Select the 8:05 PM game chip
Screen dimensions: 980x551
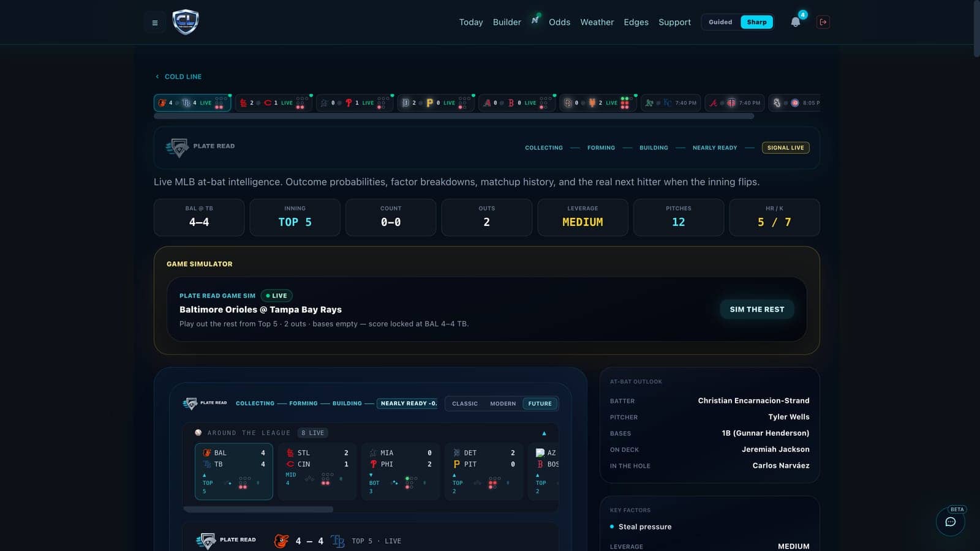[794, 103]
